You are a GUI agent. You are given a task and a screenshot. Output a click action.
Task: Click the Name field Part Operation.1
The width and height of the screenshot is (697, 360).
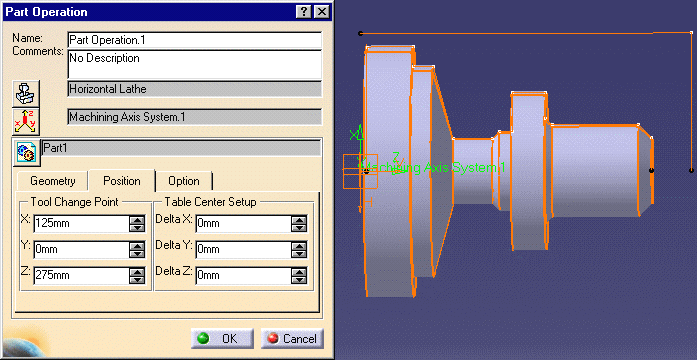pos(195,40)
